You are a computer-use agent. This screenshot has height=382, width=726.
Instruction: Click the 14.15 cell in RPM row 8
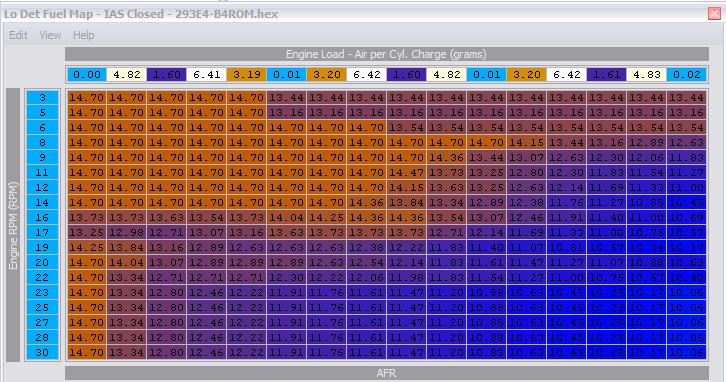(527, 143)
